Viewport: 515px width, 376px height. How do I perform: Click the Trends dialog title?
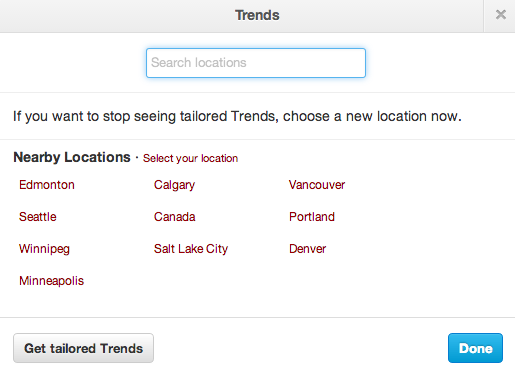coord(257,15)
